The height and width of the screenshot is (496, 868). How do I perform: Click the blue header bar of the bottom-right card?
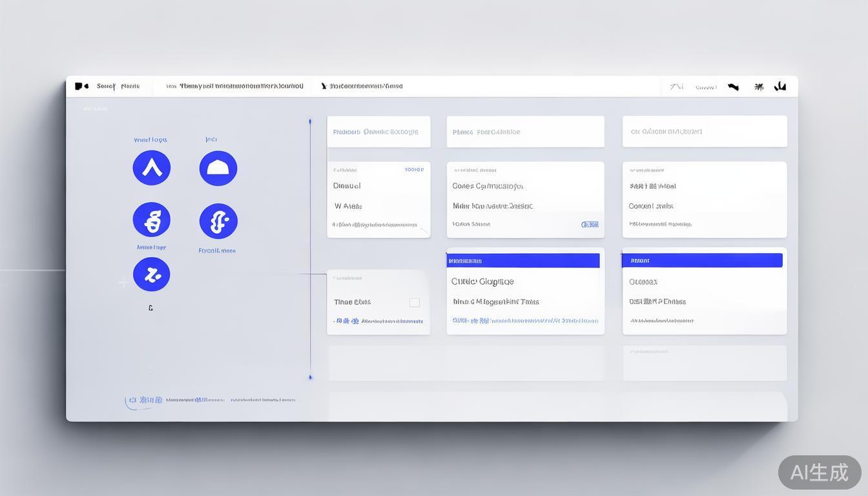coord(702,260)
